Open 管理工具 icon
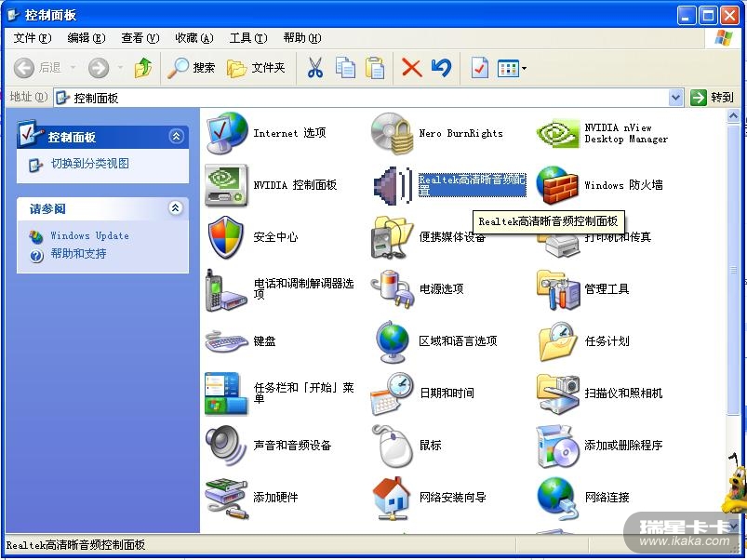 coord(557,289)
